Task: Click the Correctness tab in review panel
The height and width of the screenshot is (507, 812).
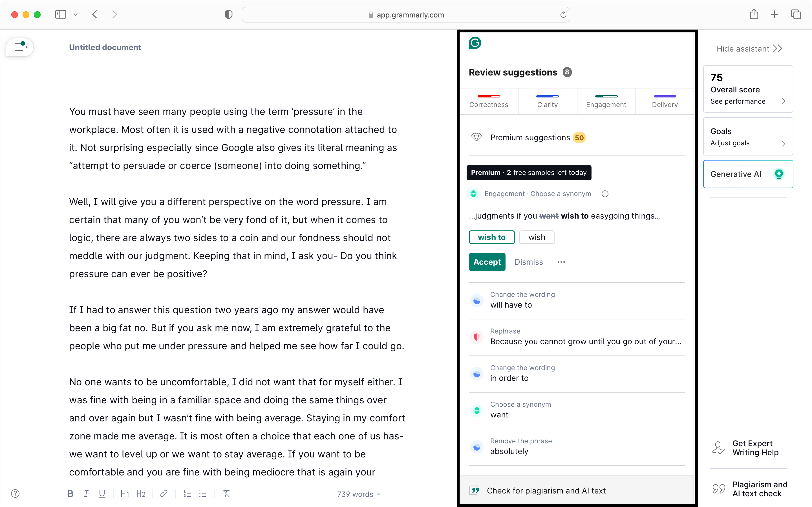Action: coord(489,101)
